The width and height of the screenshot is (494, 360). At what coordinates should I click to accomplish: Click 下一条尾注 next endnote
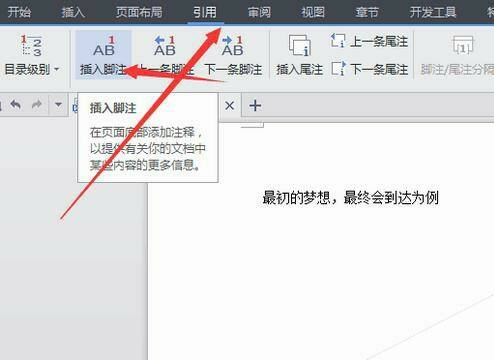(x=369, y=69)
